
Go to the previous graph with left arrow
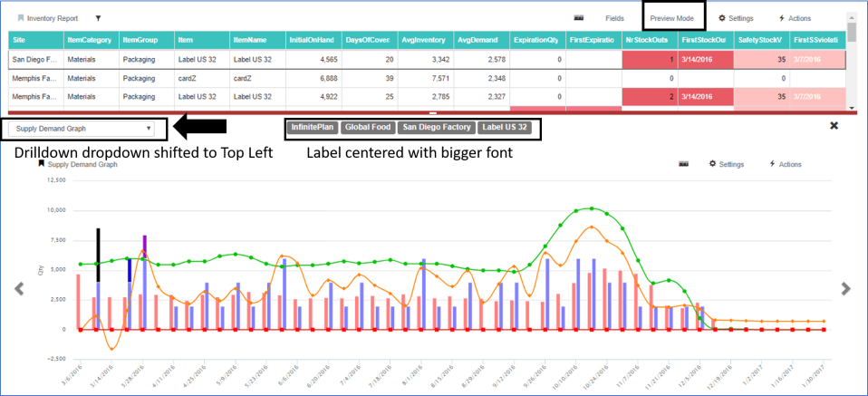(17, 289)
